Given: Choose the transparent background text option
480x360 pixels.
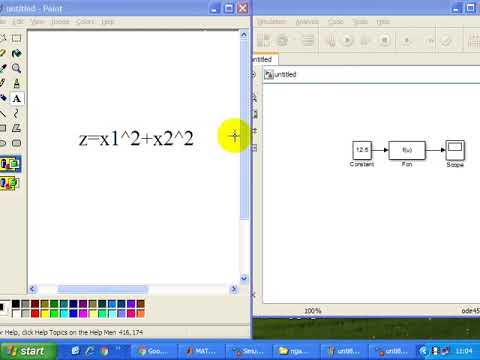Looking at the screenshot, I should coord(9,183).
